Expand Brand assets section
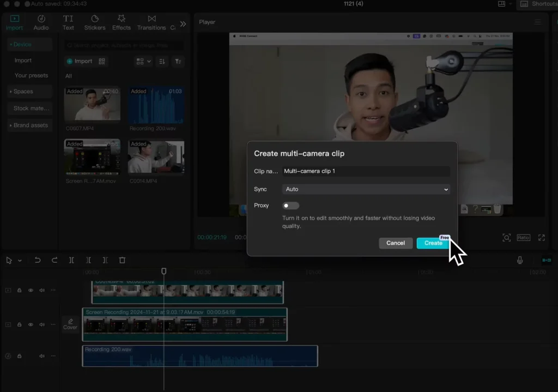Image resolution: width=558 pixels, height=392 pixels. click(x=29, y=125)
